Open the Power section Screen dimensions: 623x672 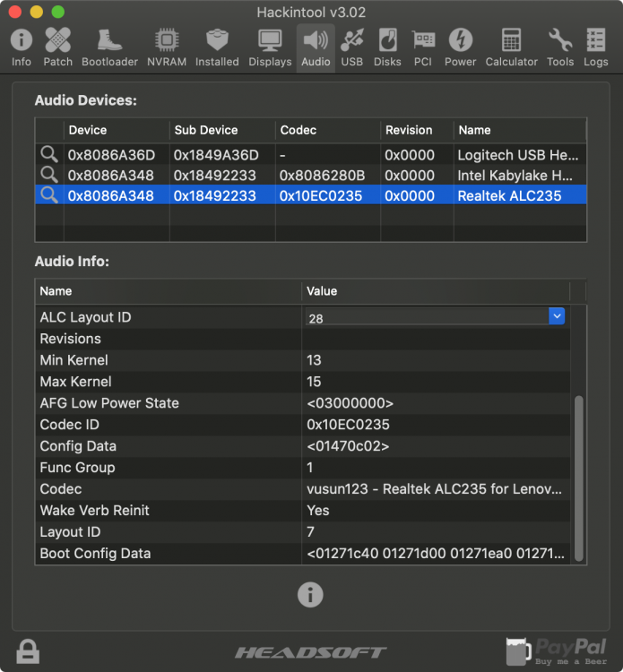pos(460,47)
